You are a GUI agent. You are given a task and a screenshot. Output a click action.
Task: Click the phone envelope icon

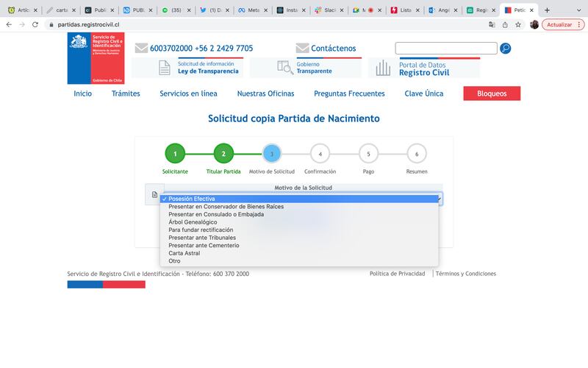(141, 48)
